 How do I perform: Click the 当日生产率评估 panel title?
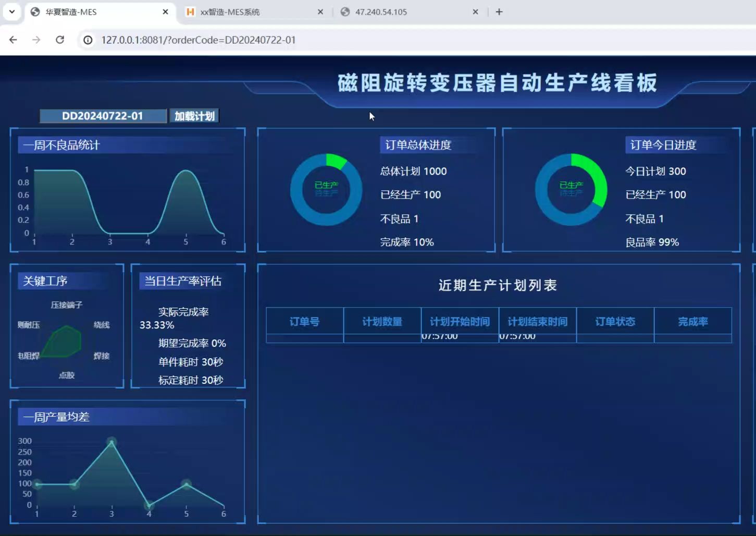(183, 281)
